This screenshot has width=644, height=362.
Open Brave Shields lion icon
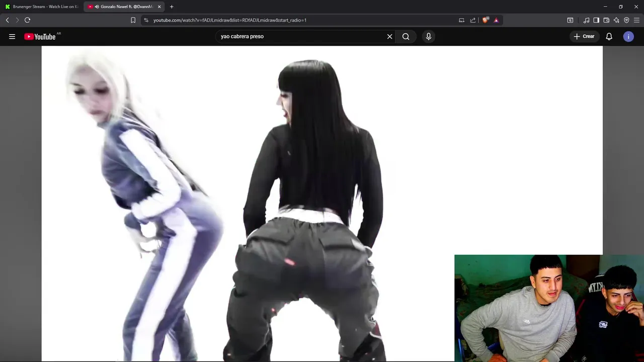(485, 20)
